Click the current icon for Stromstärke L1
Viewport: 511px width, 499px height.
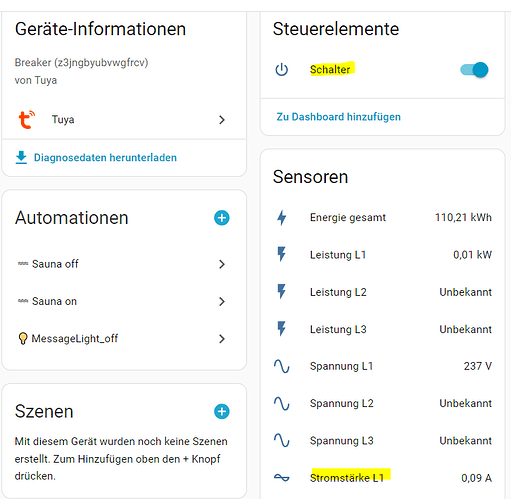pyautogui.click(x=282, y=478)
